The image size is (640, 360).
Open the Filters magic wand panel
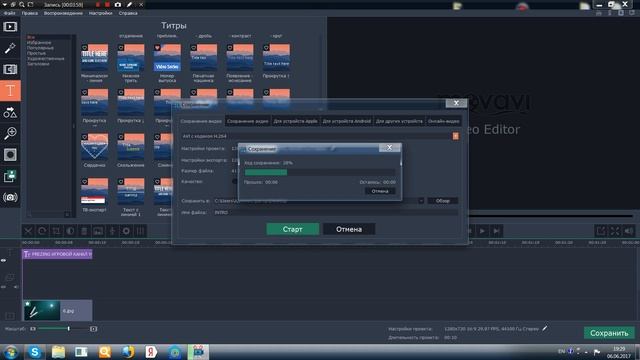(10, 48)
